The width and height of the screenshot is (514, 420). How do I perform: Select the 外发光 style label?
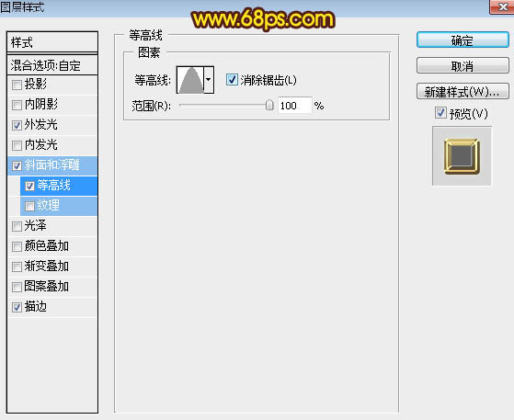click(x=41, y=125)
